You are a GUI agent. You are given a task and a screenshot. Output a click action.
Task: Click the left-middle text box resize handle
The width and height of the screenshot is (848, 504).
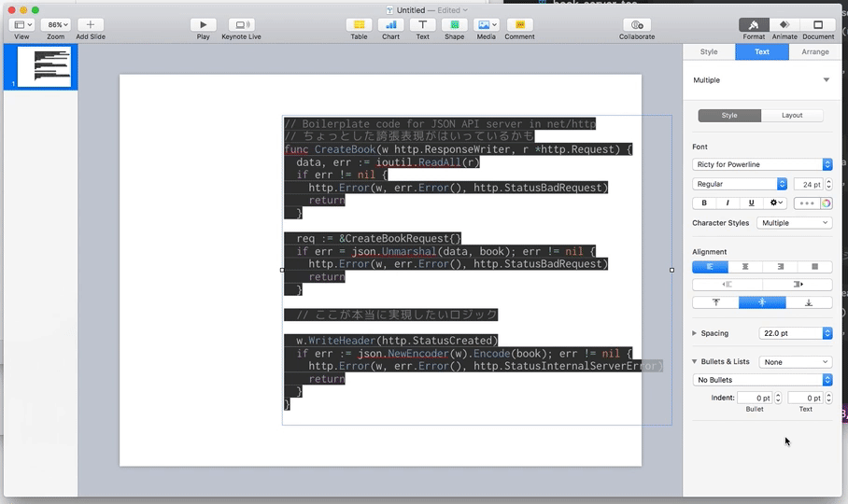(282, 270)
